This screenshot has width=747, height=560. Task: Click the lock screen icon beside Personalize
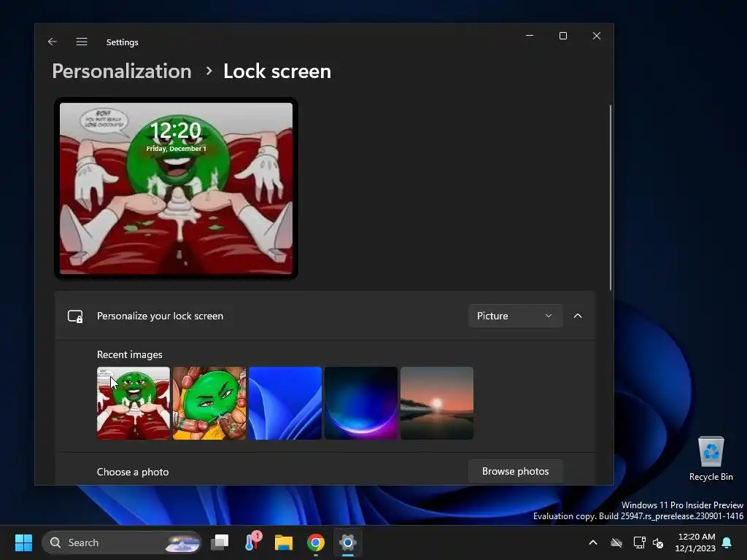tap(75, 316)
